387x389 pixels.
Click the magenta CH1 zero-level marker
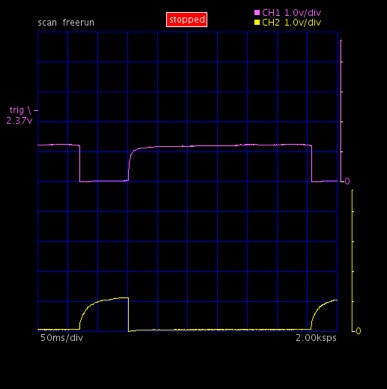(347, 181)
